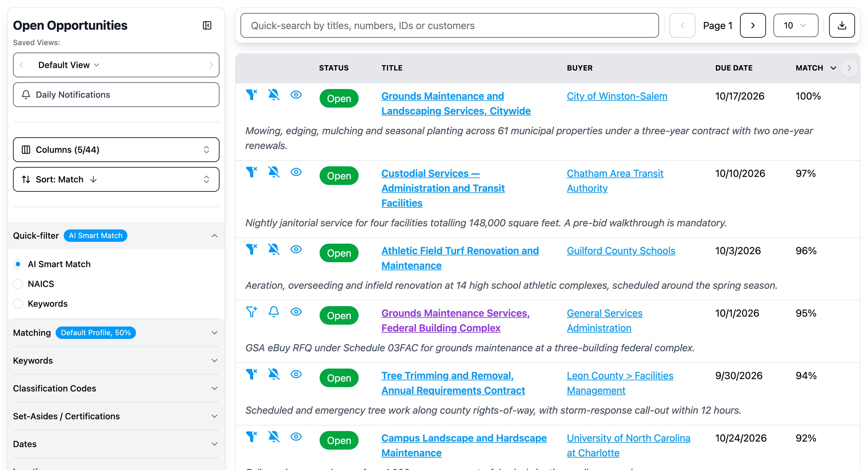The width and height of the screenshot is (868, 470).
Task: Click muted bell on Winston-Salem grounds row
Action: click(x=274, y=95)
